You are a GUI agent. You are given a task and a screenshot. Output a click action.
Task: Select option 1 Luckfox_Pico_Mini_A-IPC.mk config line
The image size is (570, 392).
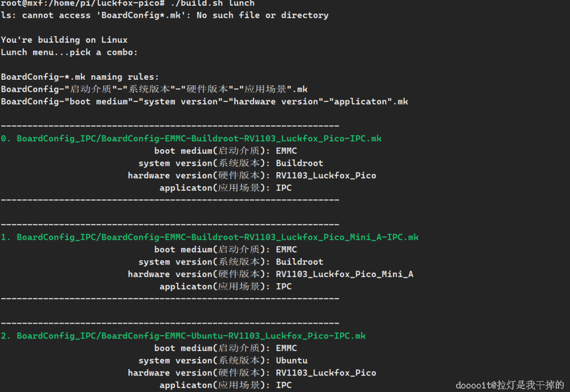pos(210,238)
